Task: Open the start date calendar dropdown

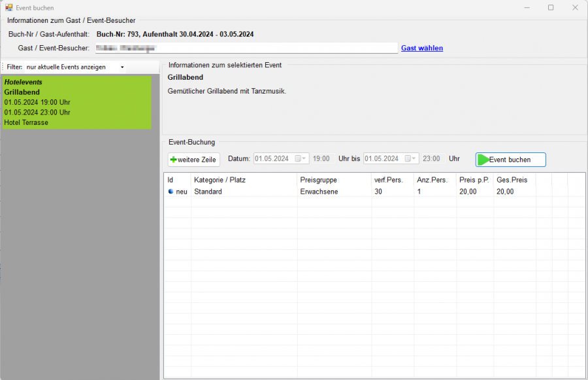Action: (300, 159)
